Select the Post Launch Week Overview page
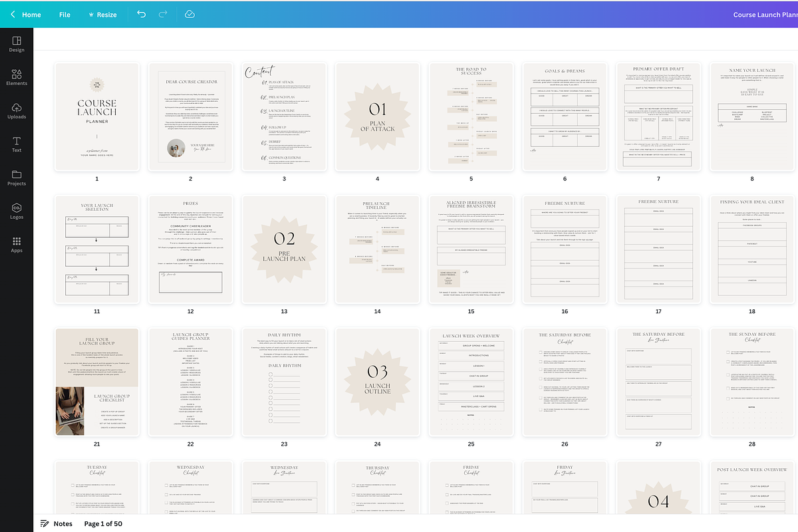The width and height of the screenshot is (798, 532). (x=752, y=487)
